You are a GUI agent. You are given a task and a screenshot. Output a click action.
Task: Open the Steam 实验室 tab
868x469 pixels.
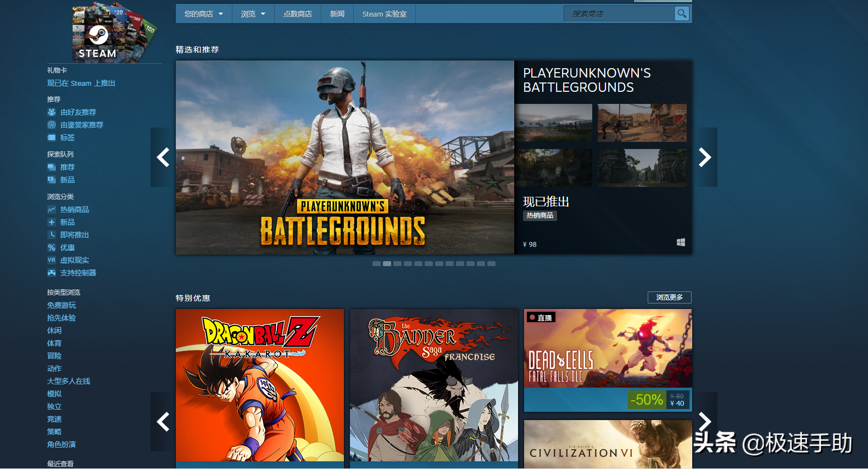click(x=385, y=14)
